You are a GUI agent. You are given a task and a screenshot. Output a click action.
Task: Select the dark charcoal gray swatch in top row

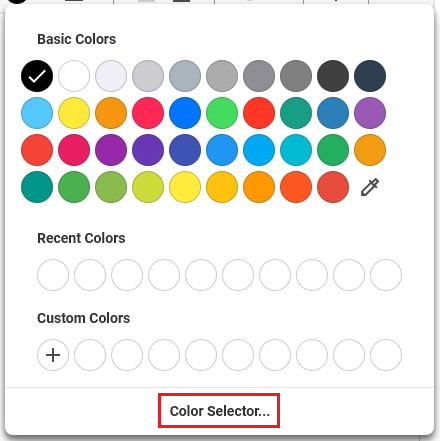[x=333, y=76]
